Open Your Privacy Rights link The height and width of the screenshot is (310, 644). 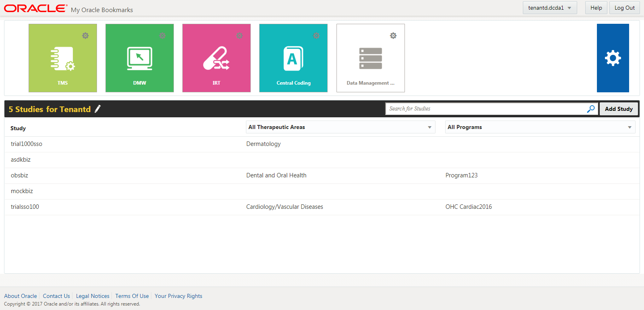pyautogui.click(x=178, y=296)
